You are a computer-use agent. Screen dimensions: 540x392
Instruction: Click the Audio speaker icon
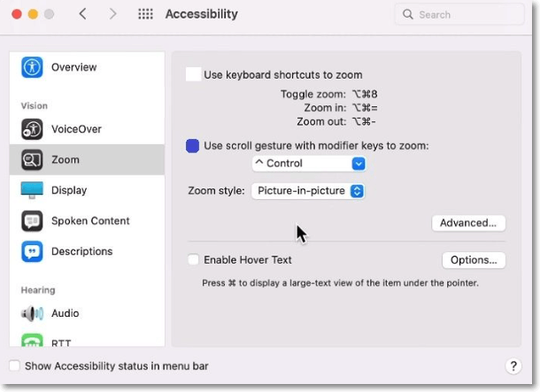tap(33, 313)
